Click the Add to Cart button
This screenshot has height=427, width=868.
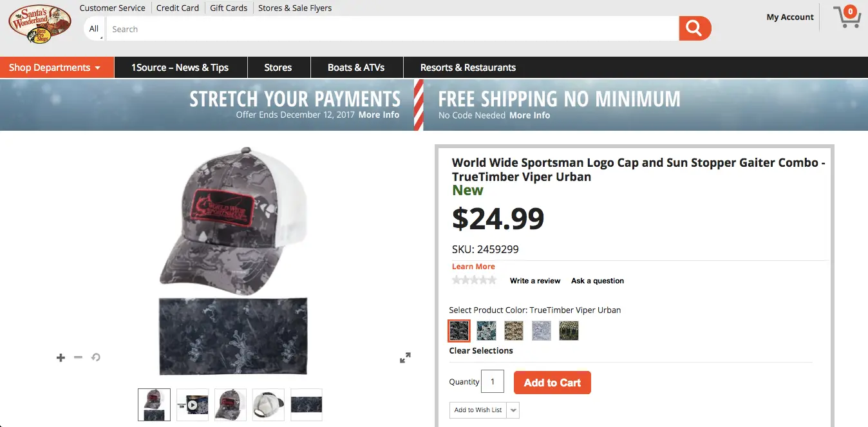coord(552,383)
